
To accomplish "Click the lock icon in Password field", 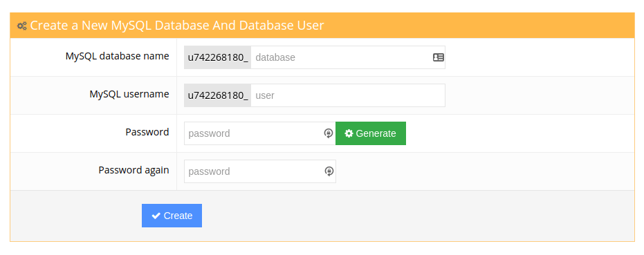I will [328, 133].
